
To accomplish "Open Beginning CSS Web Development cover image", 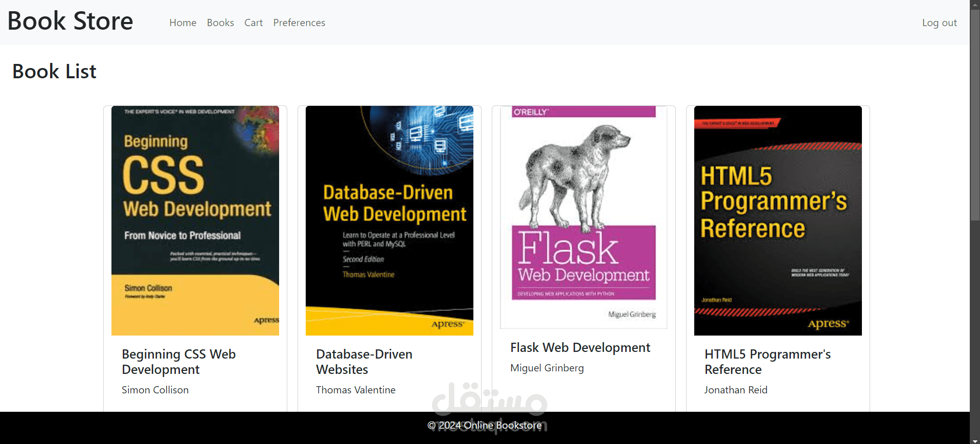I will pyautogui.click(x=195, y=220).
